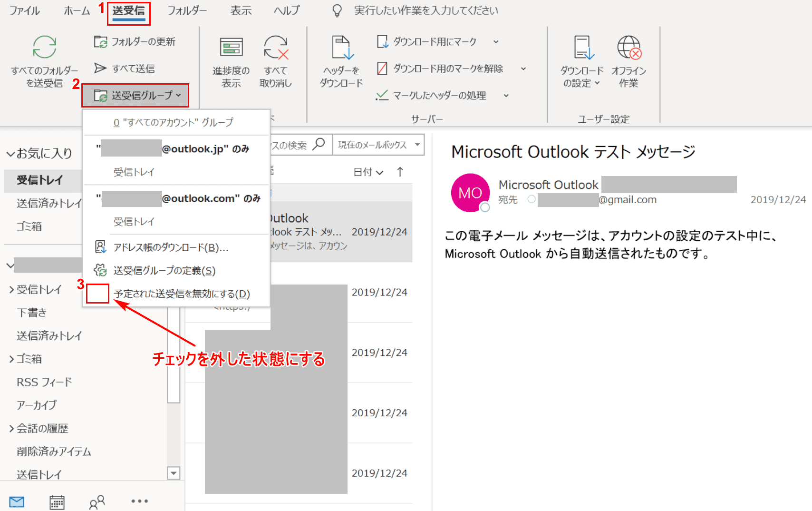812x511 pixels.
Task: Open the Calendar icon in bottom navigation
Action: coord(57,502)
